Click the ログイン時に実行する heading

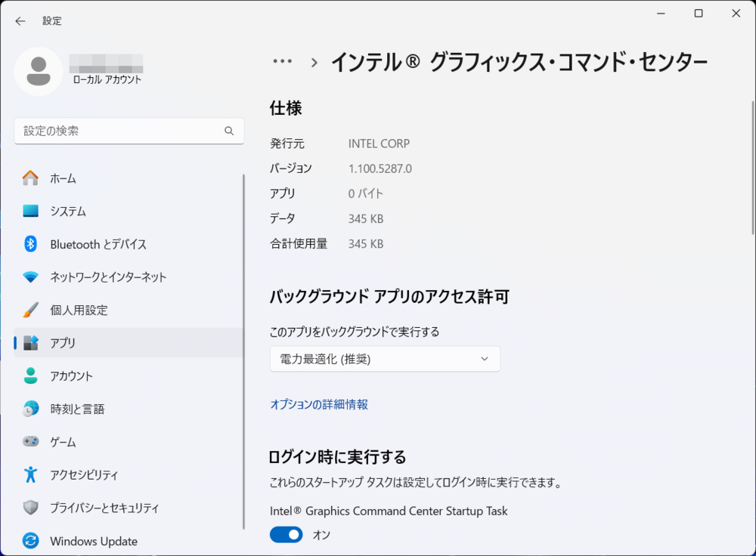pyautogui.click(x=337, y=457)
